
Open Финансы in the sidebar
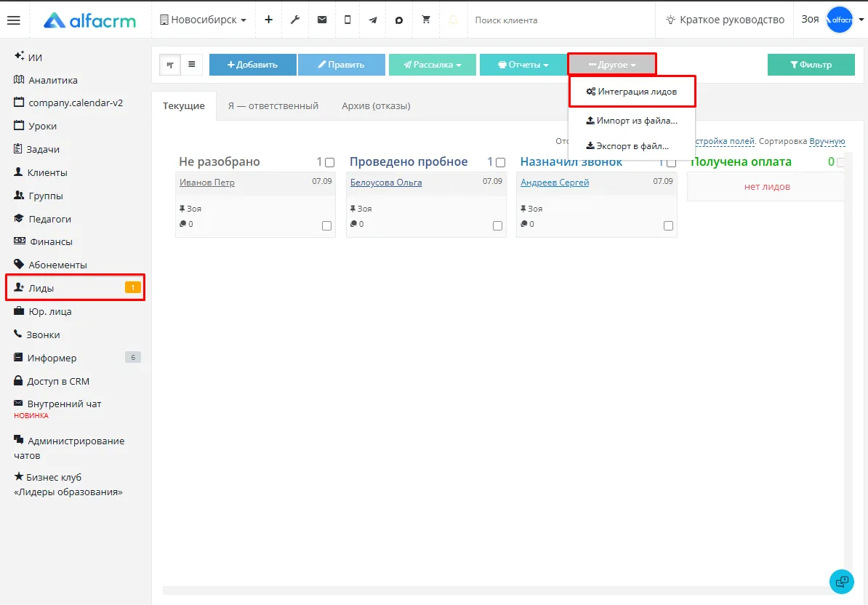[x=43, y=242]
